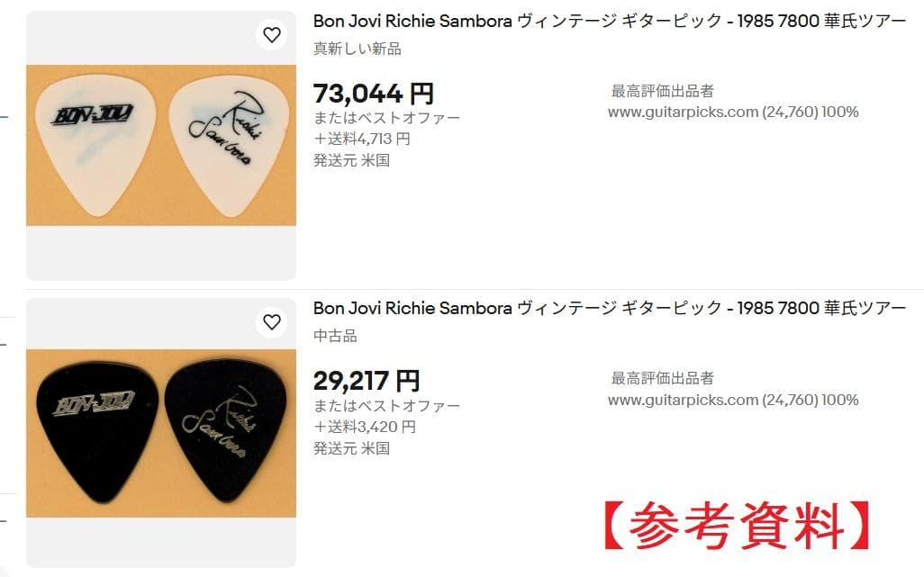Select またはベストオファー under the 29,217 円 price
Screen dimensions: 924x577
[386, 406]
